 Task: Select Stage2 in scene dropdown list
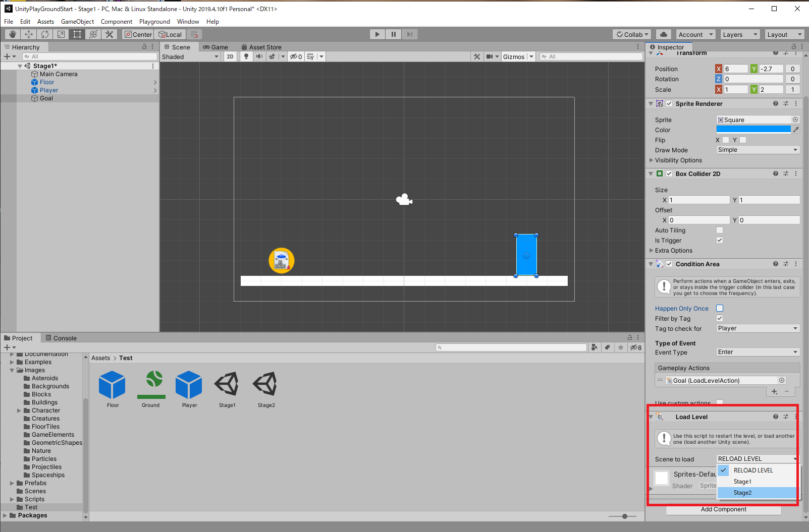point(757,493)
